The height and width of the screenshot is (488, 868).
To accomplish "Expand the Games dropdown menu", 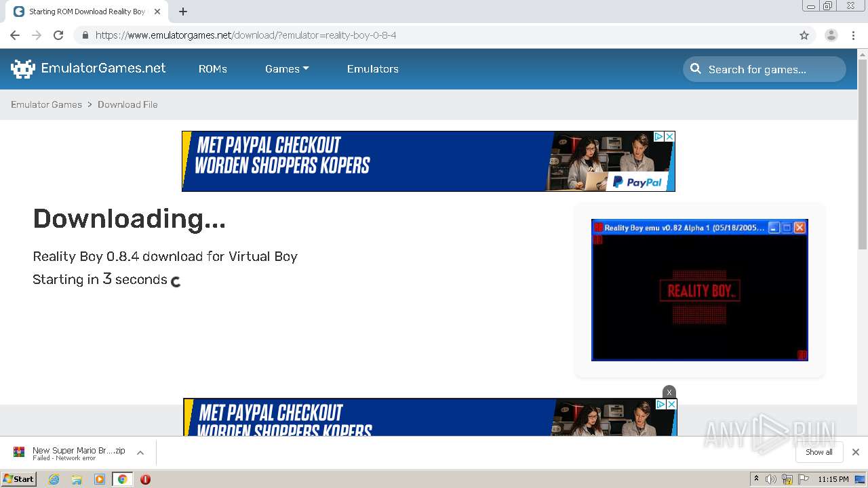I will [287, 69].
